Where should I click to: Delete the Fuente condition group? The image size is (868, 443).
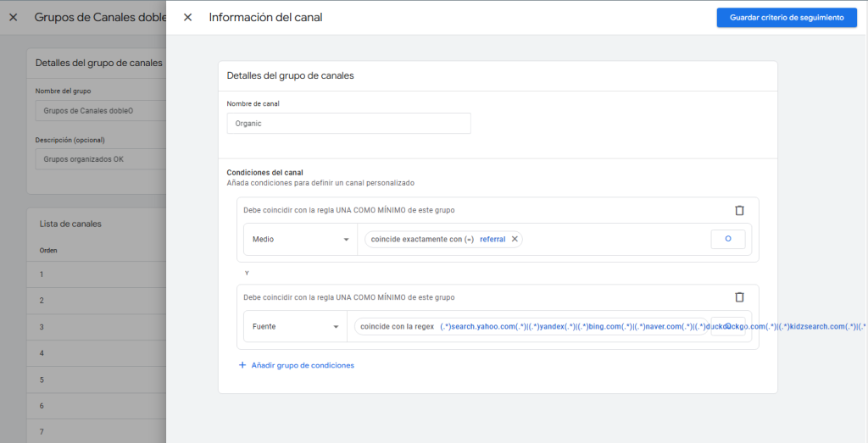[x=739, y=297]
